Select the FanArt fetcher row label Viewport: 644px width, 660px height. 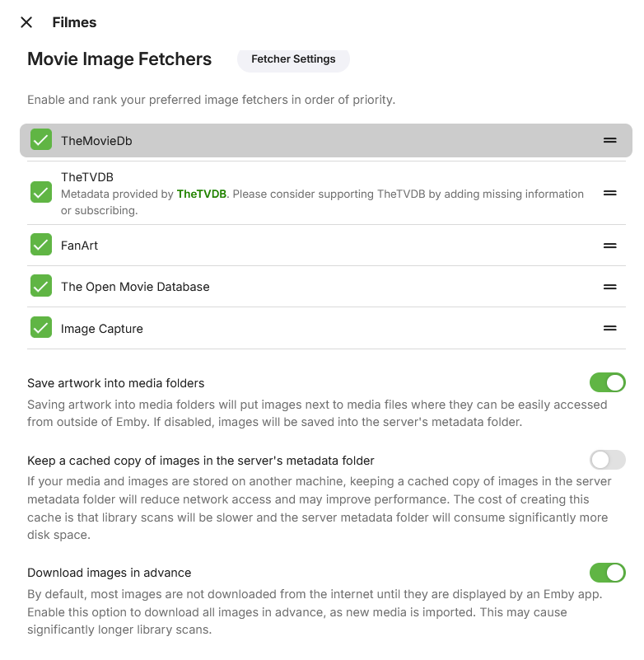(79, 246)
